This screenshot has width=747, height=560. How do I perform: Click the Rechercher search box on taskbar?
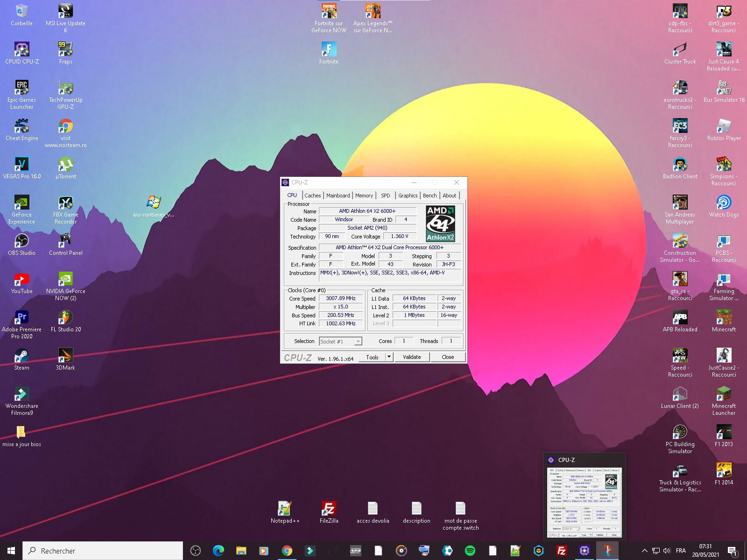pos(103,551)
